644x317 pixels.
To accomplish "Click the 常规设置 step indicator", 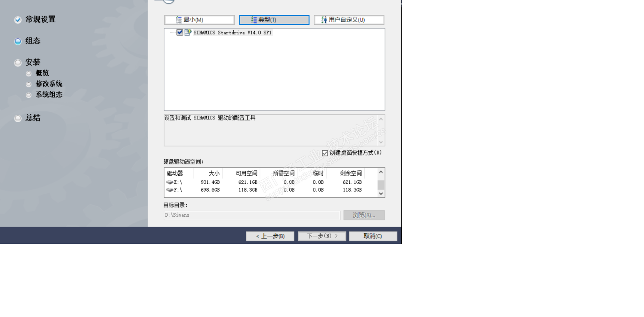I will 18,20.
